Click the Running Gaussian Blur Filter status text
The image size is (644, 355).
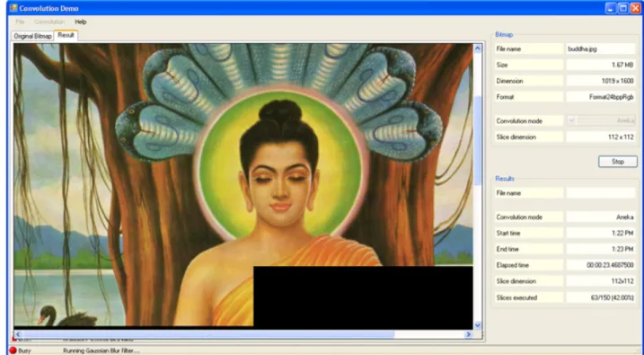click(x=101, y=351)
